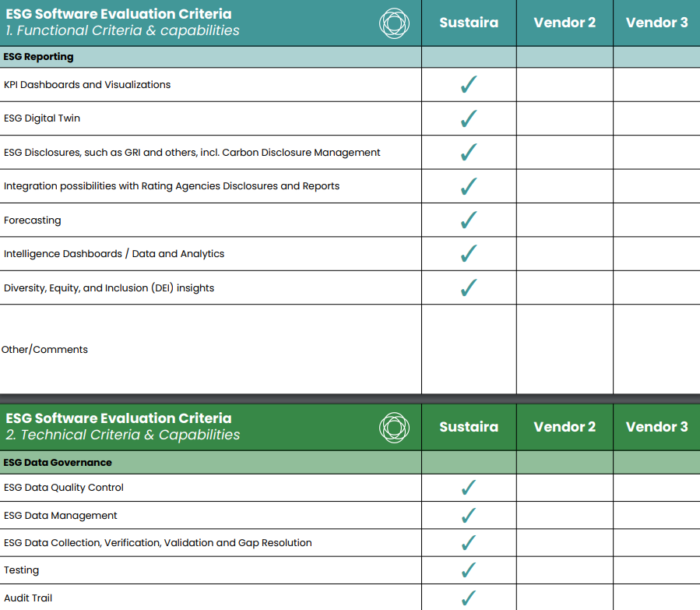This screenshot has width=700, height=610.
Task: Click the empty Other/Comments cell under Sustaira
Action: coord(468,349)
